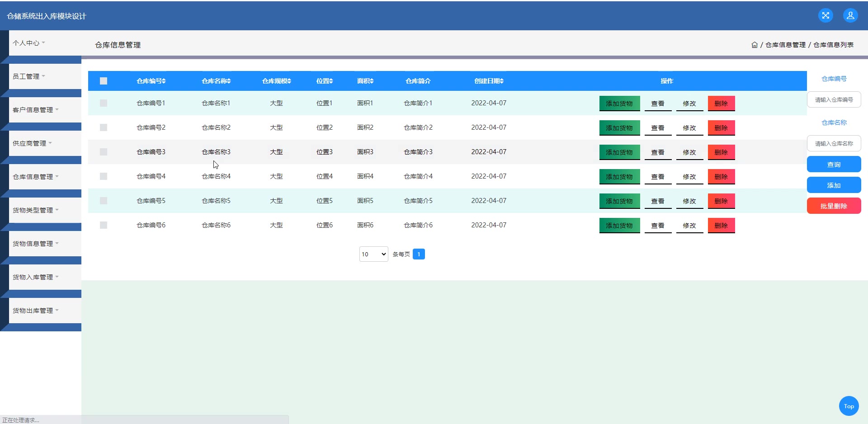Sort by 仓库规模 column arrows
This screenshot has height=424, width=868.
pyautogui.click(x=289, y=81)
